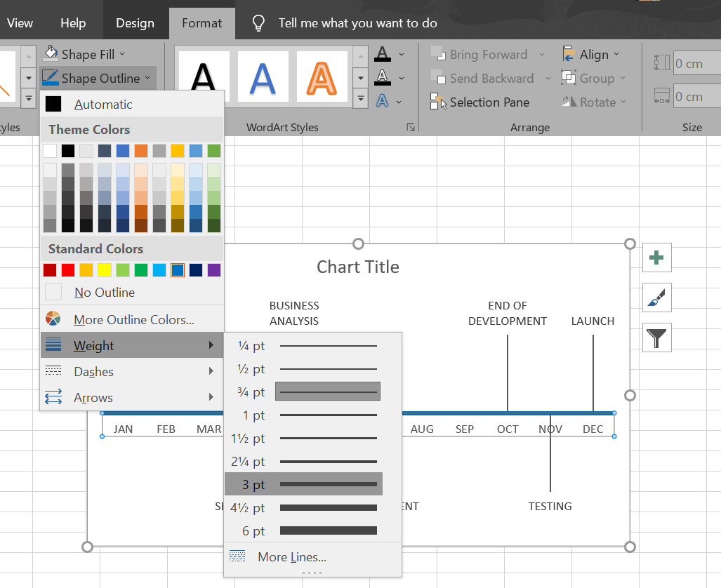Choose No Outline option
The height and width of the screenshot is (588, 721).
tap(104, 293)
